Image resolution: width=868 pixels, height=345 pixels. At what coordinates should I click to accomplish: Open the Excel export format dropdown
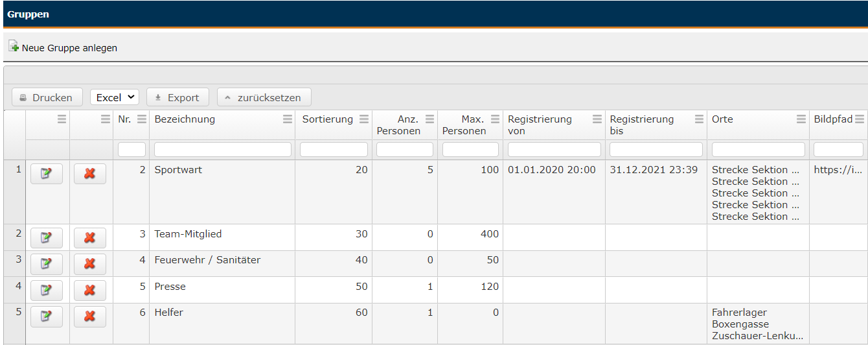click(115, 97)
